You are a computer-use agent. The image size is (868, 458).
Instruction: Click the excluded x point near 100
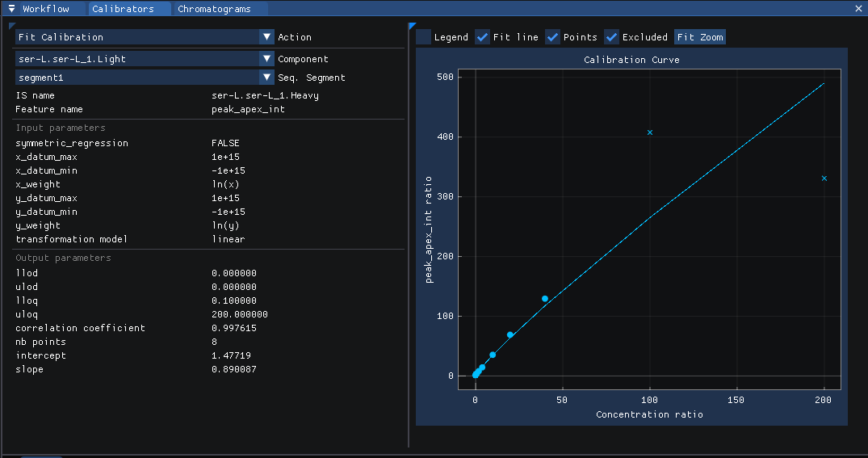[650, 132]
